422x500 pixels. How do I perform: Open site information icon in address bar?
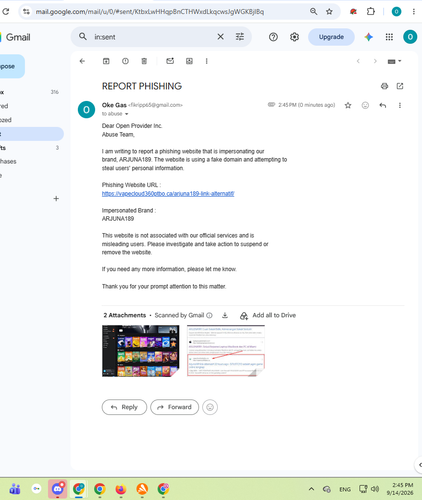point(26,12)
